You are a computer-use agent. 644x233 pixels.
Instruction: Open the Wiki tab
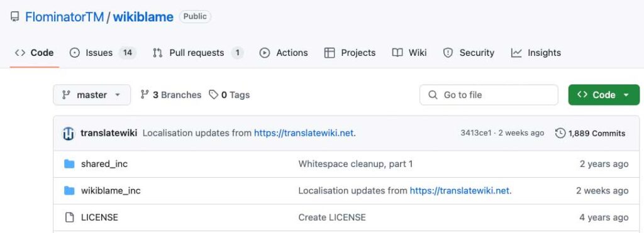tap(409, 53)
